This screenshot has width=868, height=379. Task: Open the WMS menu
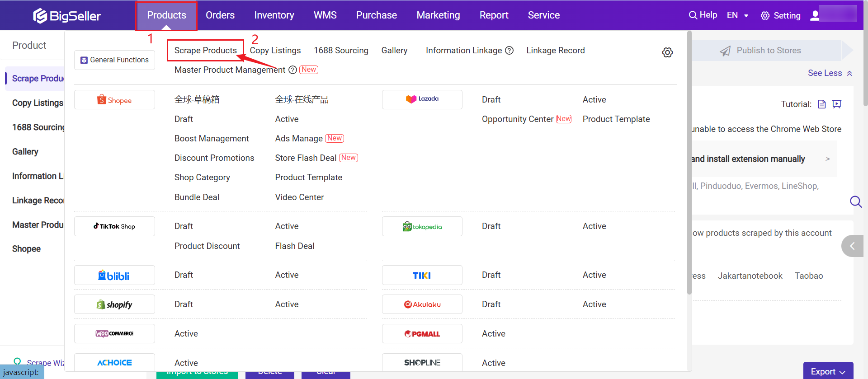(325, 15)
